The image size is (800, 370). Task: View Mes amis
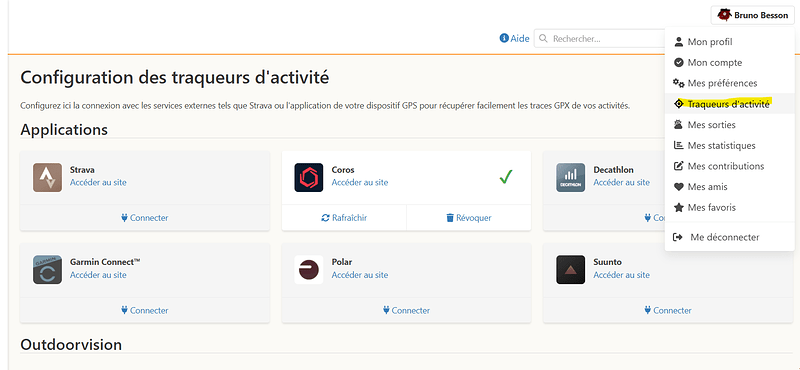pyautogui.click(x=730, y=187)
